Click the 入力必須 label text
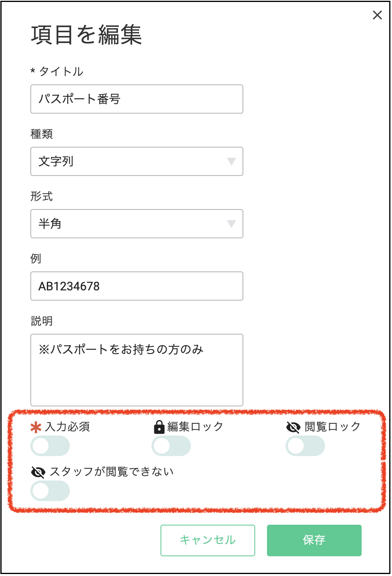This screenshot has height=576, width=392. tap(67, 427)
